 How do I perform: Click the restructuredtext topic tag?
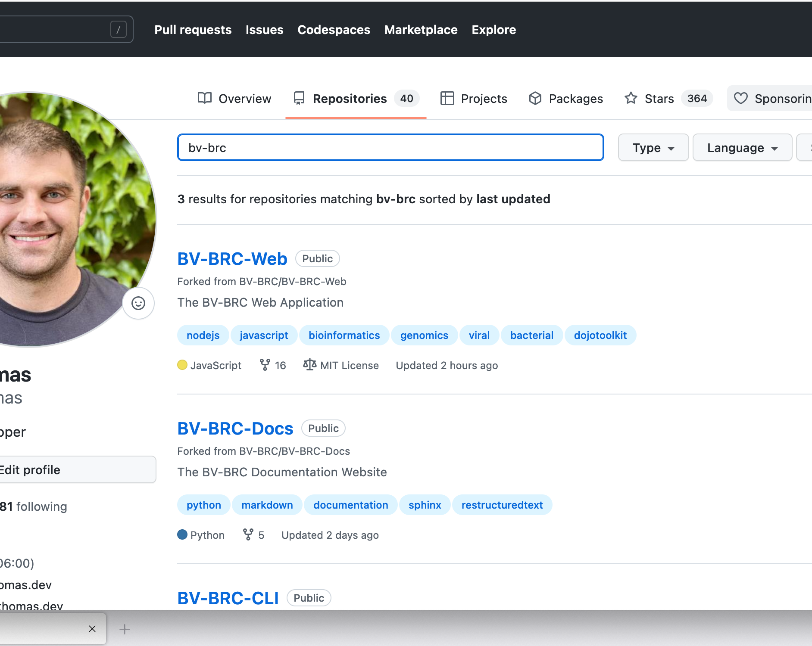502,505
